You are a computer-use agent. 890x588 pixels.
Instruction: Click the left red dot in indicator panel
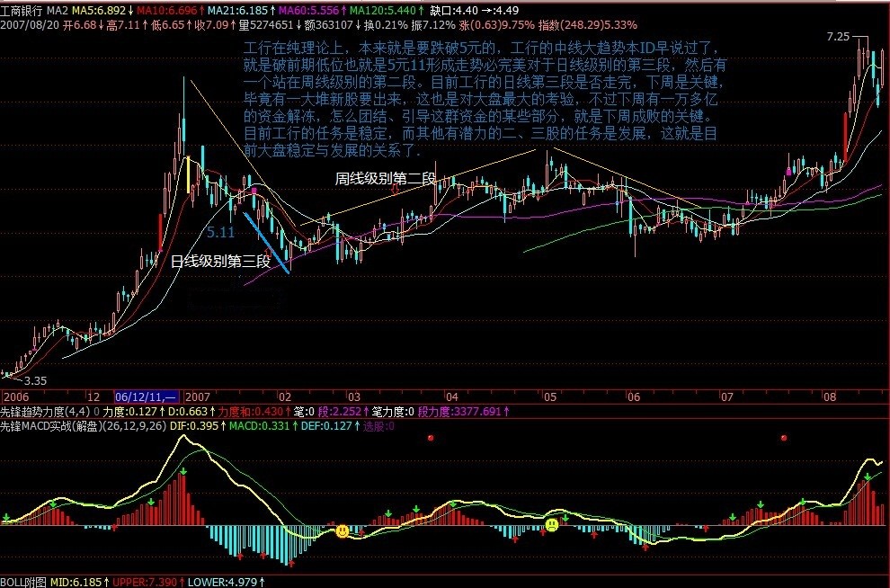432,438
